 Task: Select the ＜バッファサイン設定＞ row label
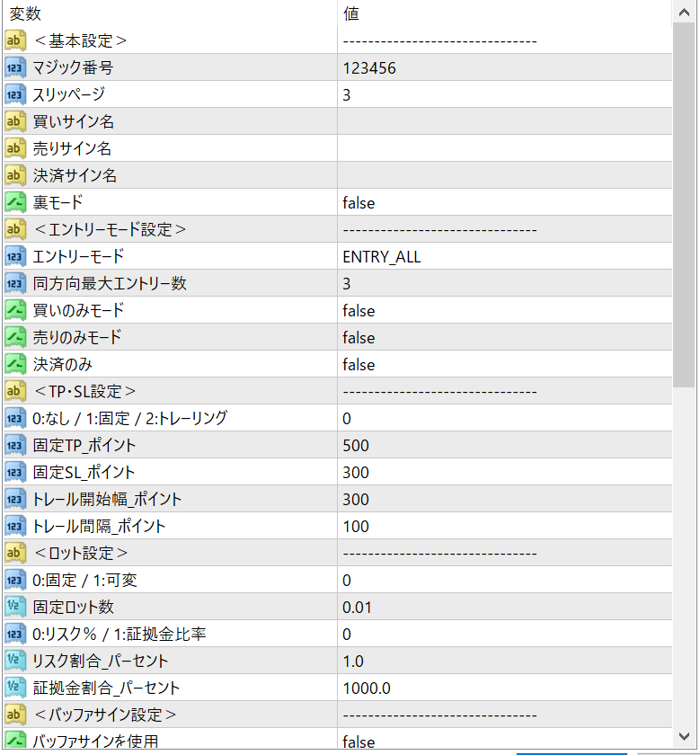pyautogui.click(x=104, y=715)
